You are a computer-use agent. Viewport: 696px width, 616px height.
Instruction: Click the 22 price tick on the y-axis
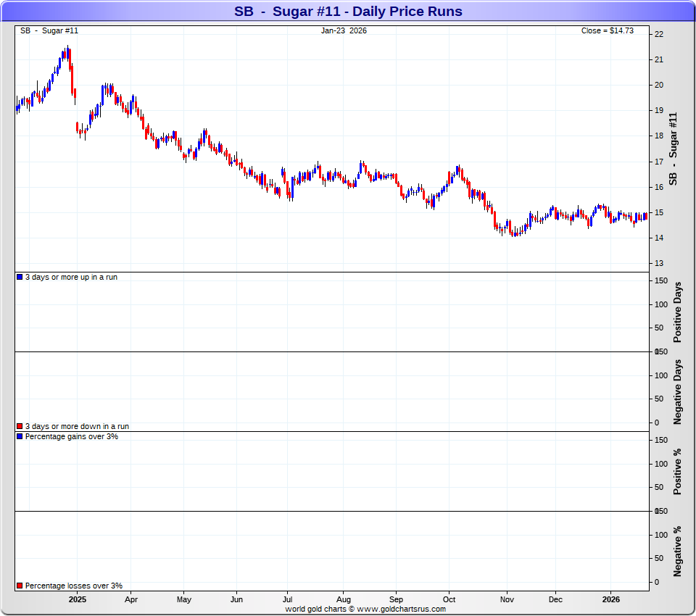[658, 34]
